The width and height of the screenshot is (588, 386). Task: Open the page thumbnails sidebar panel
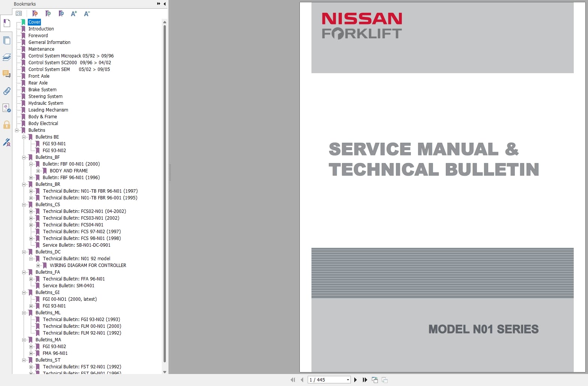click(6, 40)
